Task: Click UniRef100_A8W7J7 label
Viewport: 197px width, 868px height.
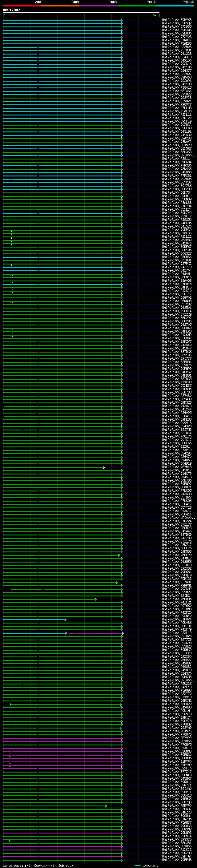Action: (176, 545)
